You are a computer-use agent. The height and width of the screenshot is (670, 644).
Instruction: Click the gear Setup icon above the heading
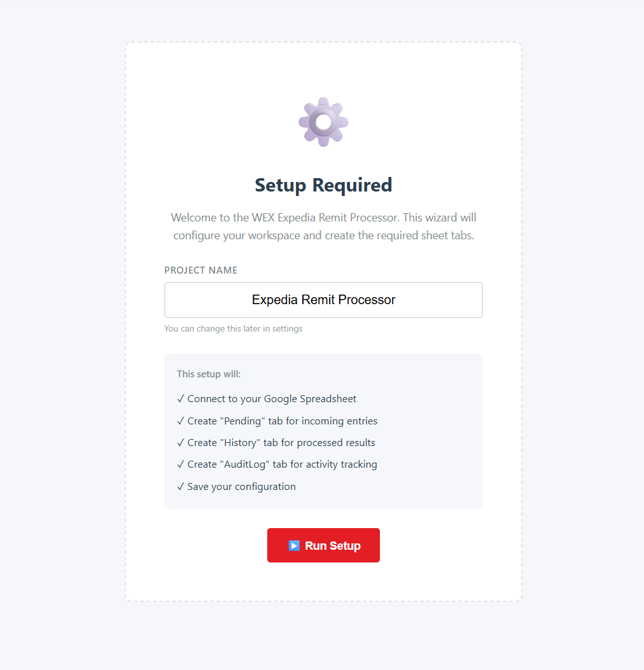323,122
